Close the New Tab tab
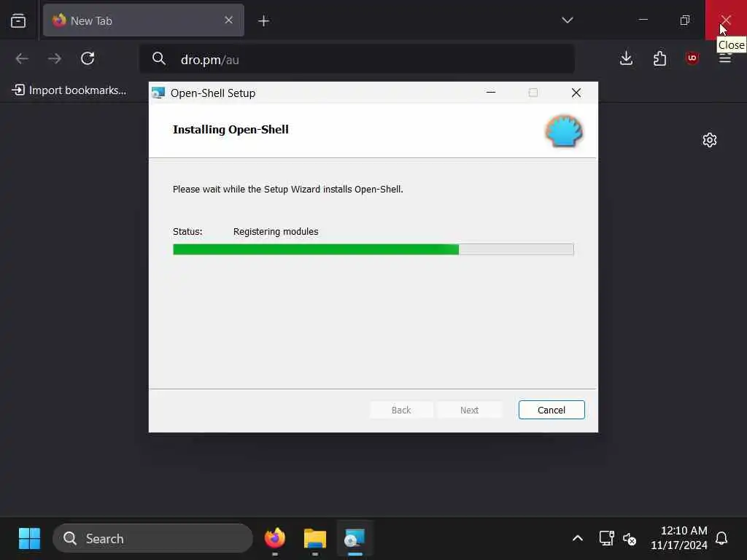The width and height of the screenshot is (747, 560). (x=228, y=20)
